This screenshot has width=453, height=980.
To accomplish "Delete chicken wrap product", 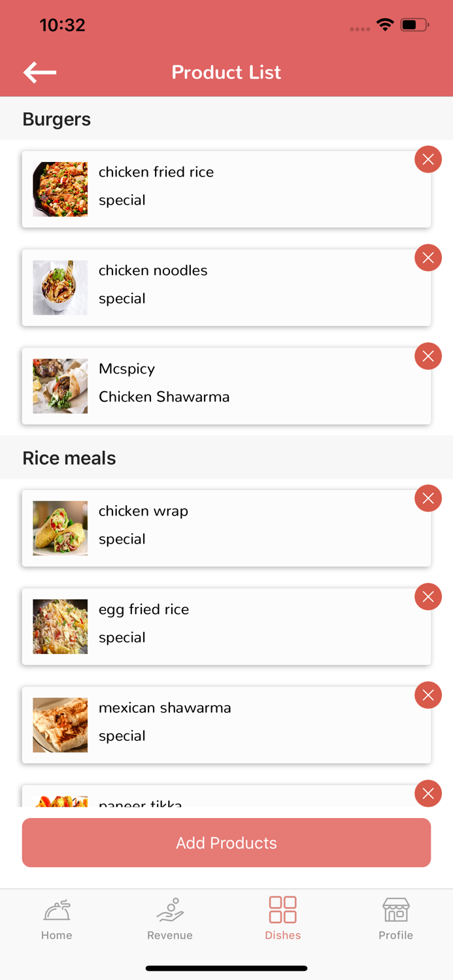I will click(x=428, y=498).
